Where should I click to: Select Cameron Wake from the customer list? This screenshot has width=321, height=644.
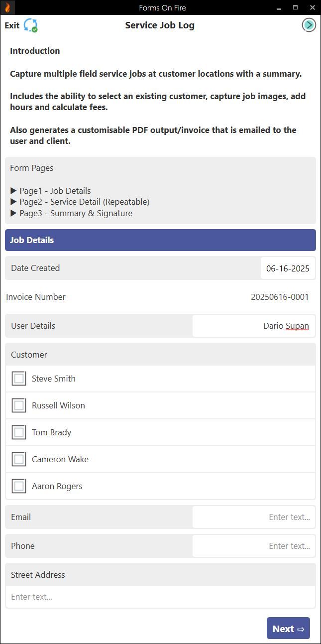point(18,459)
